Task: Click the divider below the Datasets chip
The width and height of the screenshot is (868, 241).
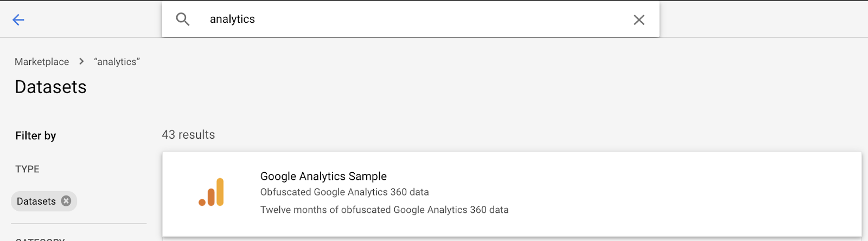Action: (x=79, y=224)
